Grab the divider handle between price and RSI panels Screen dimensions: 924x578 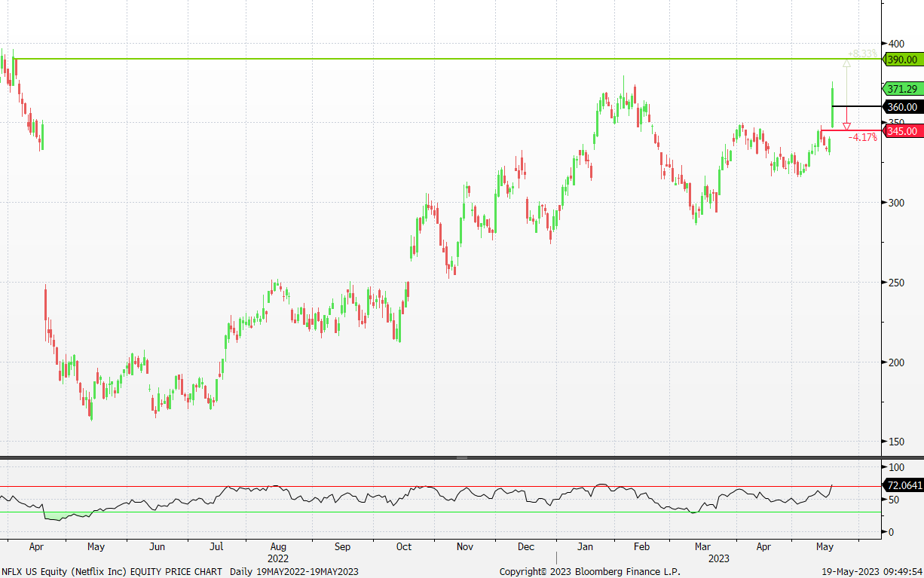[462, 457]
